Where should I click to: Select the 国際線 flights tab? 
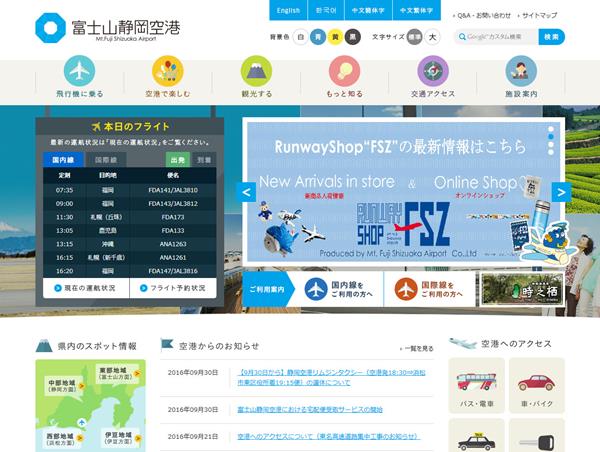pyautogui.click(x=106, y=160)
